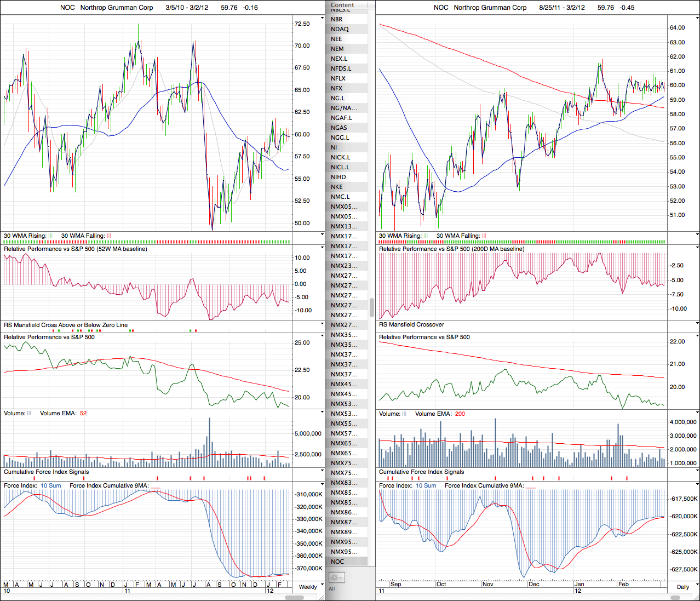
Task: Click the symbol list vertical scrollbar thumb
Action: click(x=372, y=308)
